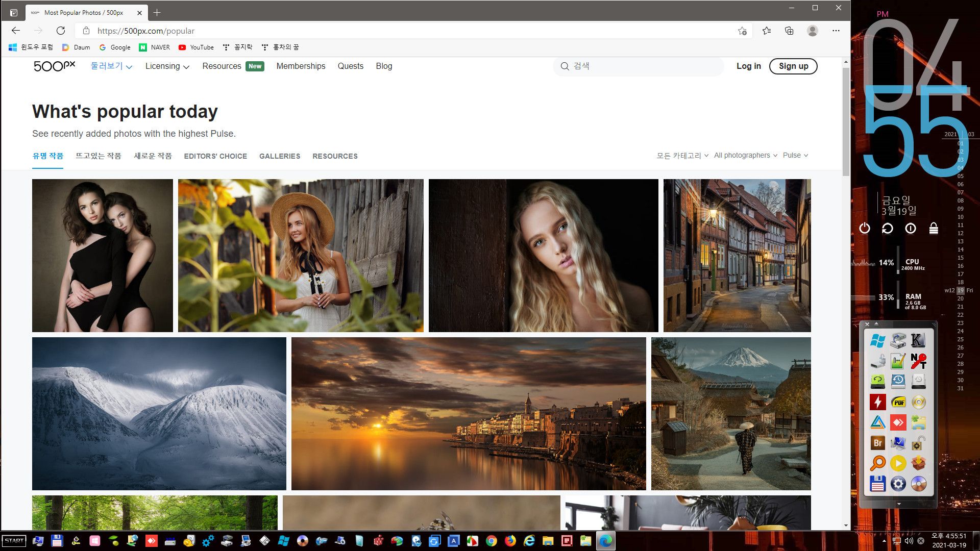Expand the All photographers filter
The width and height of the screenshot is (980, 551).
pos(746,156)
